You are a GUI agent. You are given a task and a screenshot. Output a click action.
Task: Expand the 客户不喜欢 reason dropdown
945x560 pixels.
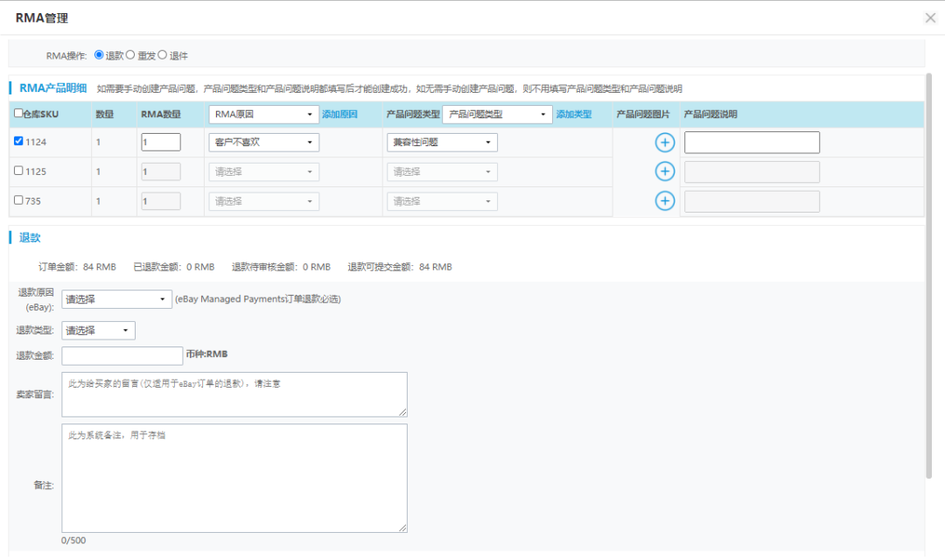pos(263,143)
